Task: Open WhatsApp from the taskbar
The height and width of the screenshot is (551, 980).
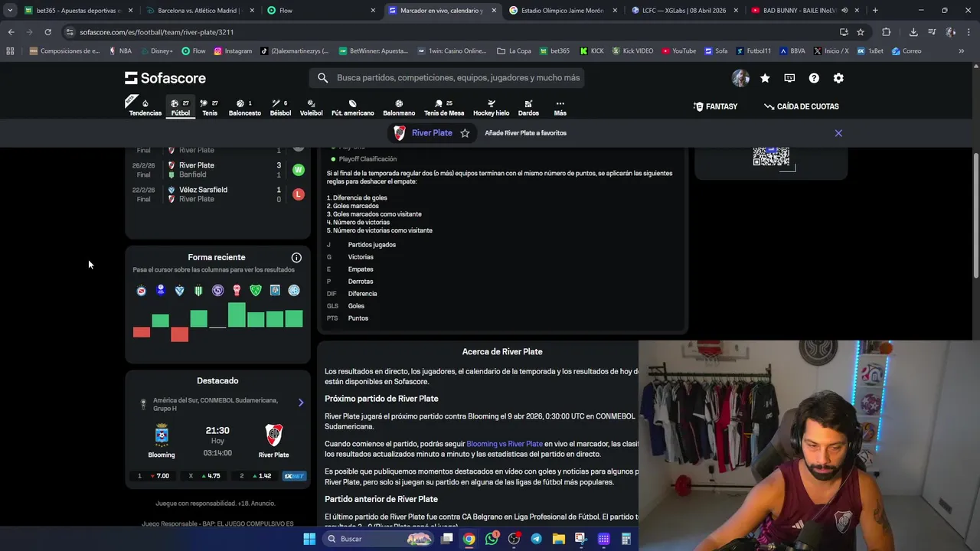Action: tap(492, 539)
